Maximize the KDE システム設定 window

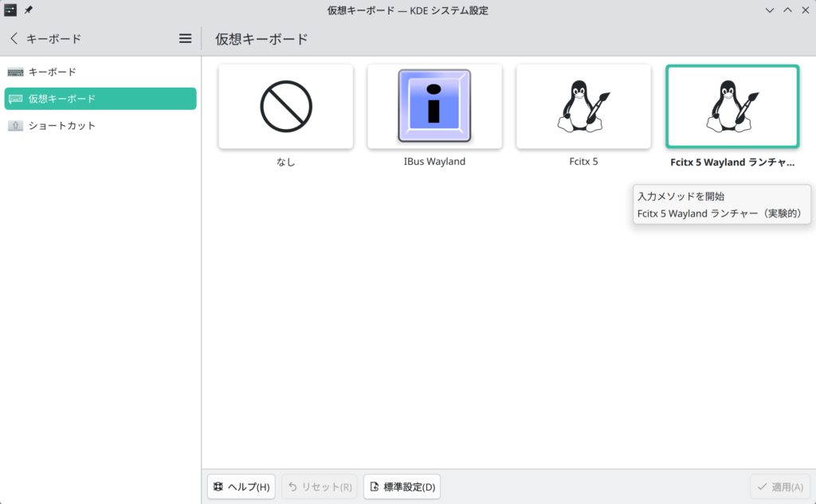point(787,10)
